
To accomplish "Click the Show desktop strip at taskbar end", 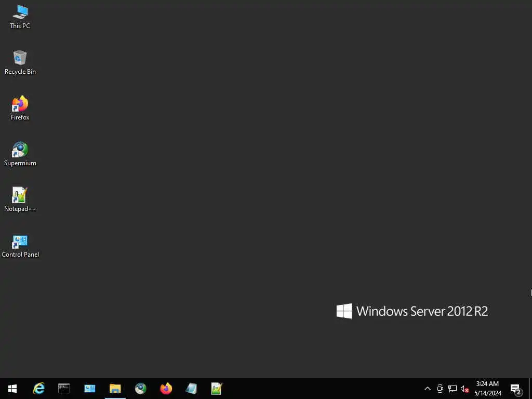I will 530,389.
